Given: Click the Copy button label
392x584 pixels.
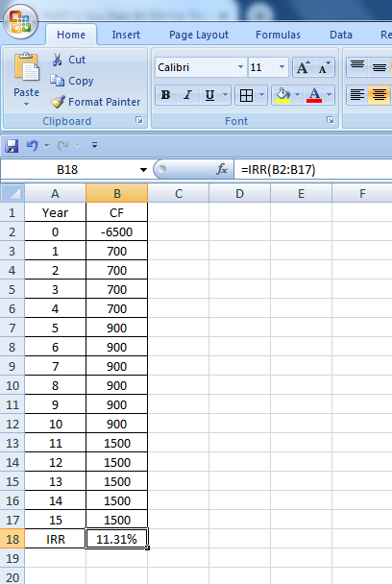Looking at the screenshot, I should pos(81,81).
